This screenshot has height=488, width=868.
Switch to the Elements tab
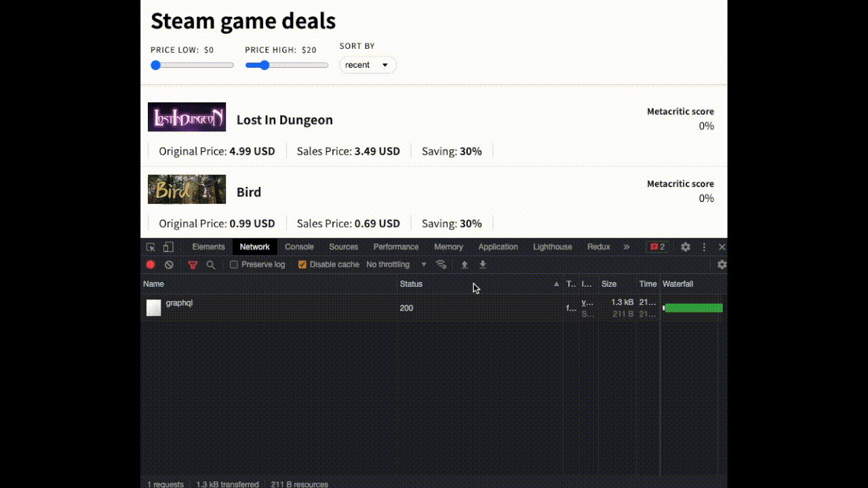[208, 247]
